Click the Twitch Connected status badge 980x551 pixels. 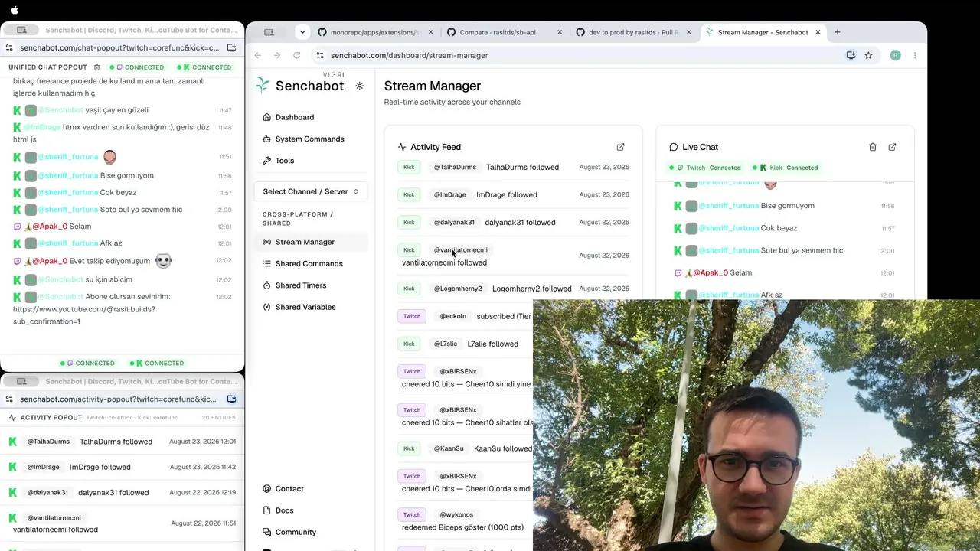coord(705,168)
